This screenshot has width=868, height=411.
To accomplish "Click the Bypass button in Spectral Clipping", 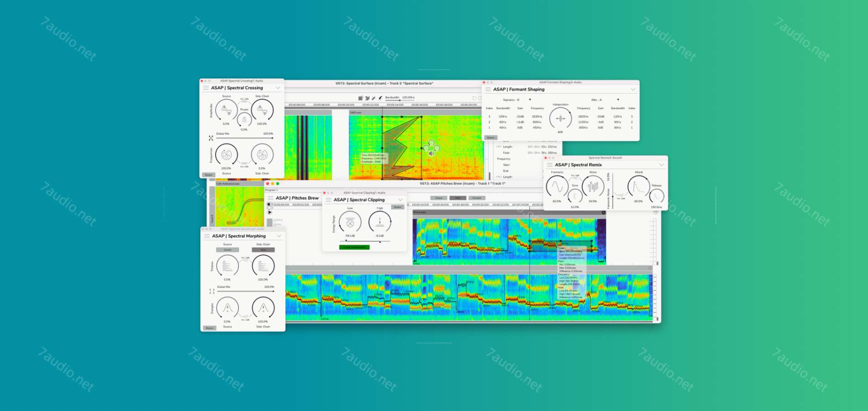I will [397, 207].
